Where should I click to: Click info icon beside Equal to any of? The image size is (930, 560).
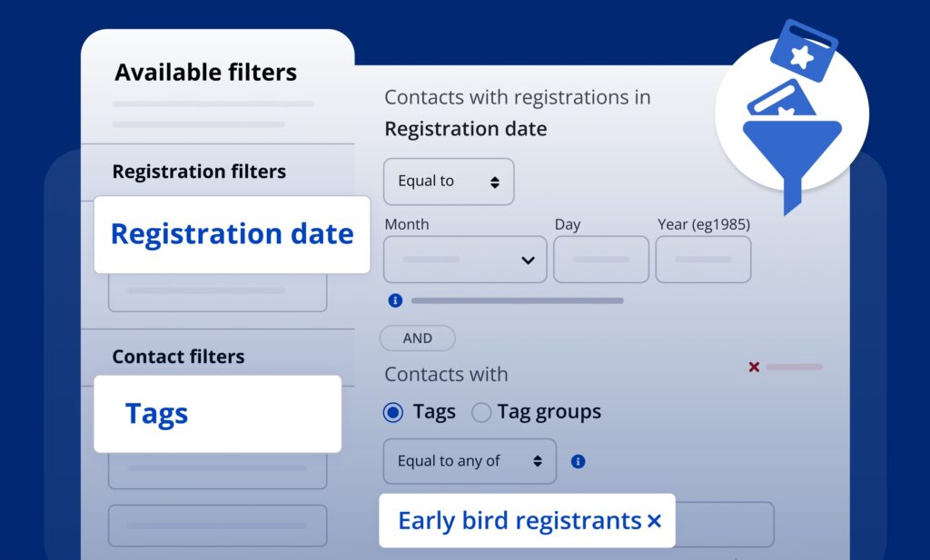tap(578, 461)
